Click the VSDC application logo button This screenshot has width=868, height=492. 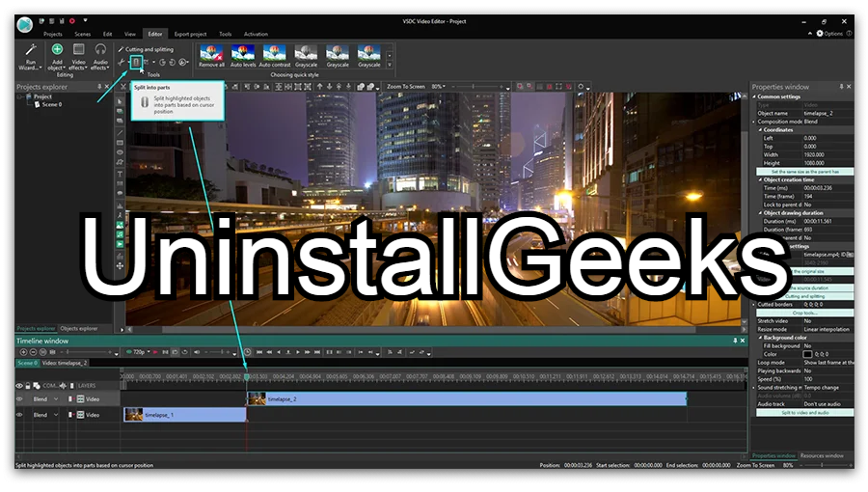pyautogui.click(x=25, y=24)
